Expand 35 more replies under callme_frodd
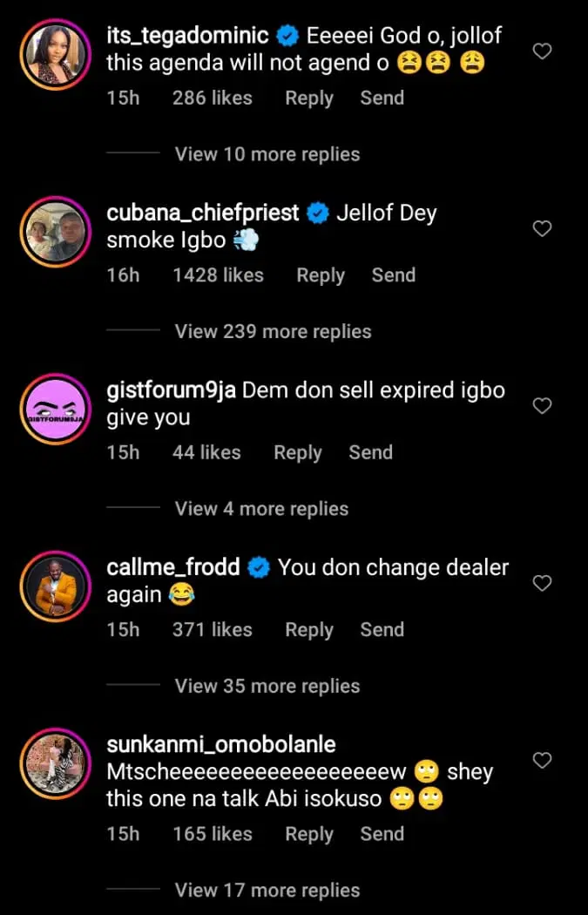Image resolution: width=588 pixels, height=915 pixels. [267, 686]
